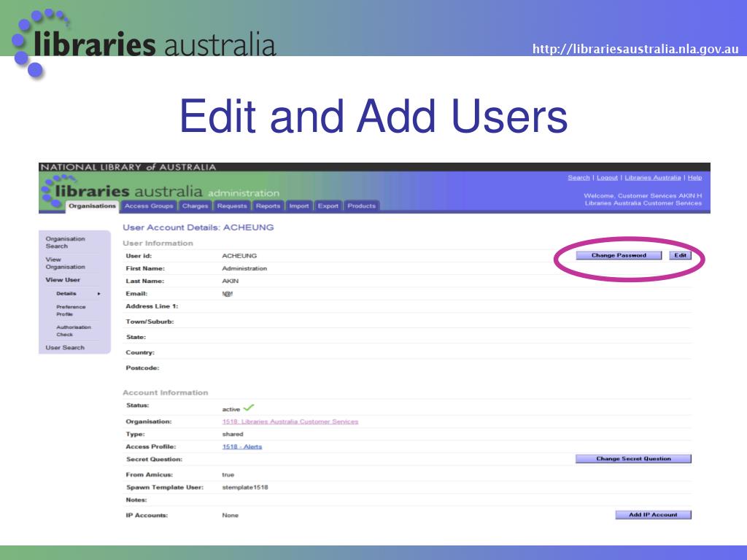Image resolution: width=747 pixels, height=560 pixels.
Task: Click the arrow beside Details
Action: tap(98, 294)
